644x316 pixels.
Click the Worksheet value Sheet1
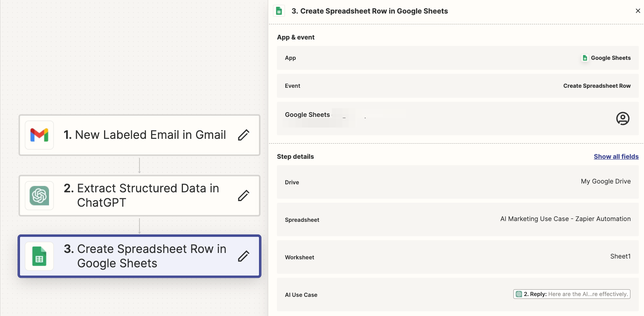click(x=620, y=256)
